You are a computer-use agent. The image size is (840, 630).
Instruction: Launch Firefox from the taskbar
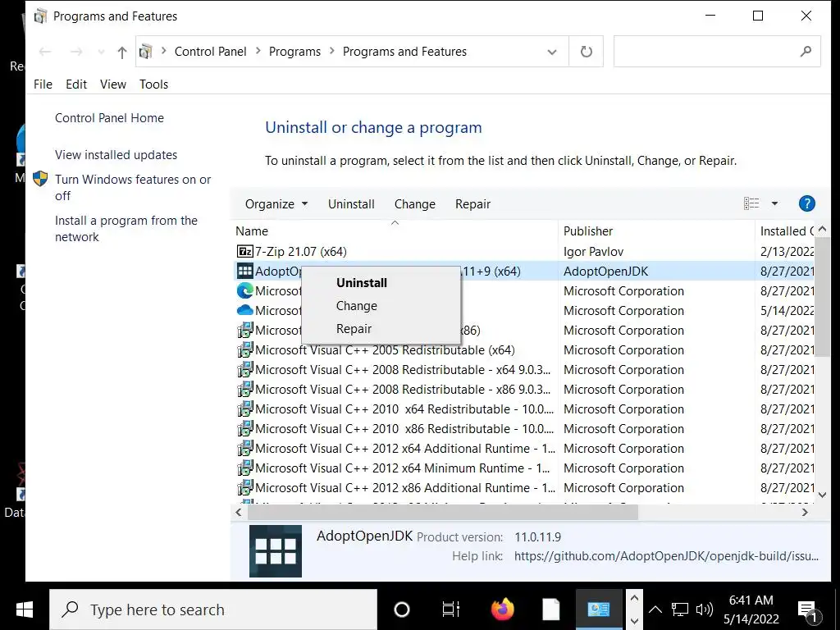tap(503, 609)
